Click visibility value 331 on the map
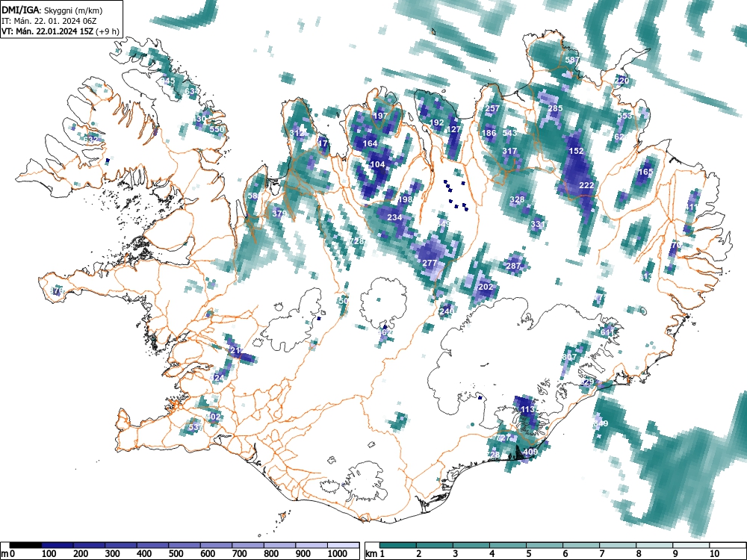 pos(537,224)
